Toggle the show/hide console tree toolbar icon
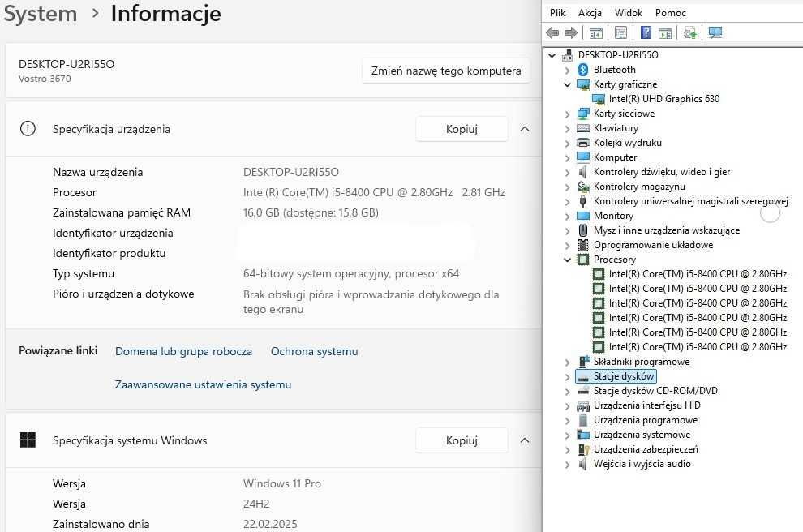803x532 pixels. 595,33
